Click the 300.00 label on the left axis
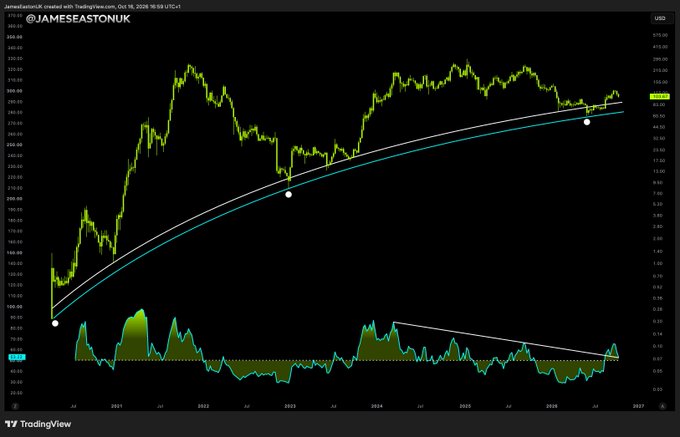This screenshot has width=680, height=437. coord(15,91)
